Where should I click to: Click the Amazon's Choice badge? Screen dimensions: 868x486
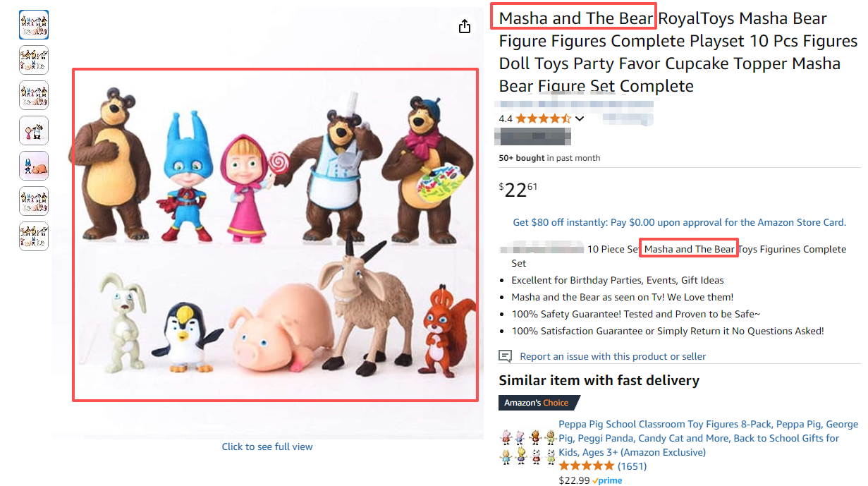[x=537, y=403]
